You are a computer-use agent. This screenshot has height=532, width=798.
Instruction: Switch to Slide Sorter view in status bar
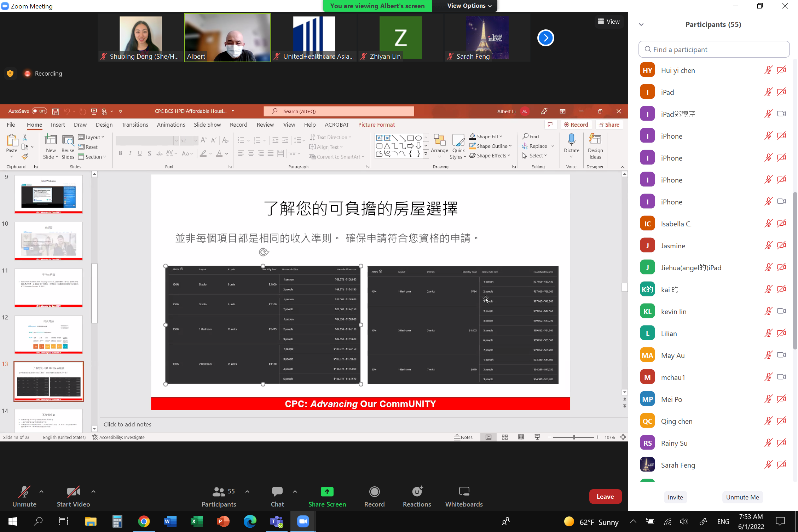[x=505, y=437]
